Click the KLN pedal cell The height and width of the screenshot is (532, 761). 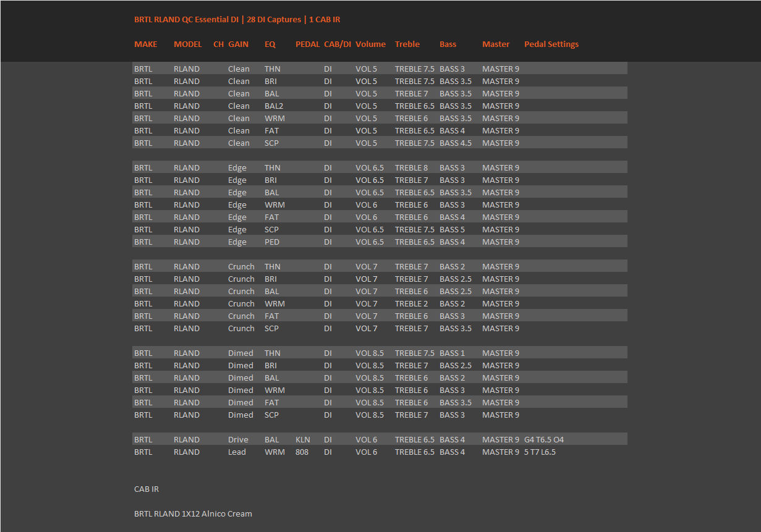click(x=303, y=439)
